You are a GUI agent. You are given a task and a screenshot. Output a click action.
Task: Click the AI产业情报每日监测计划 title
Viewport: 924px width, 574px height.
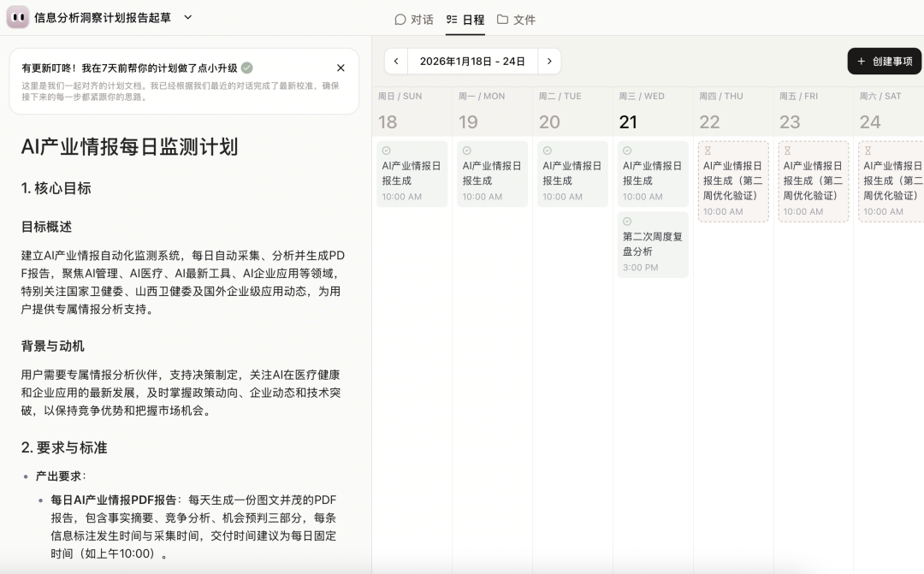pyautogui.click(x=130, y=147)
